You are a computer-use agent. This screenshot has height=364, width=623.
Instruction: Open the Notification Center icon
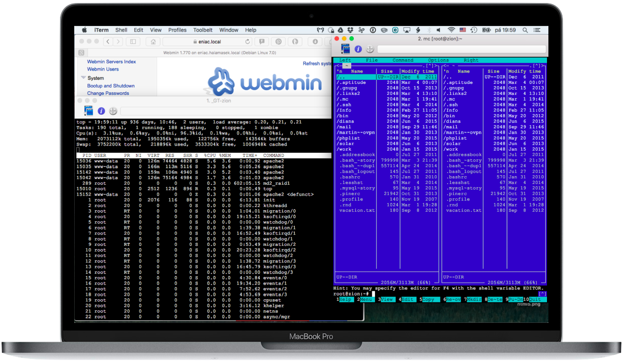pyautogui.click(x=537, y=30)
